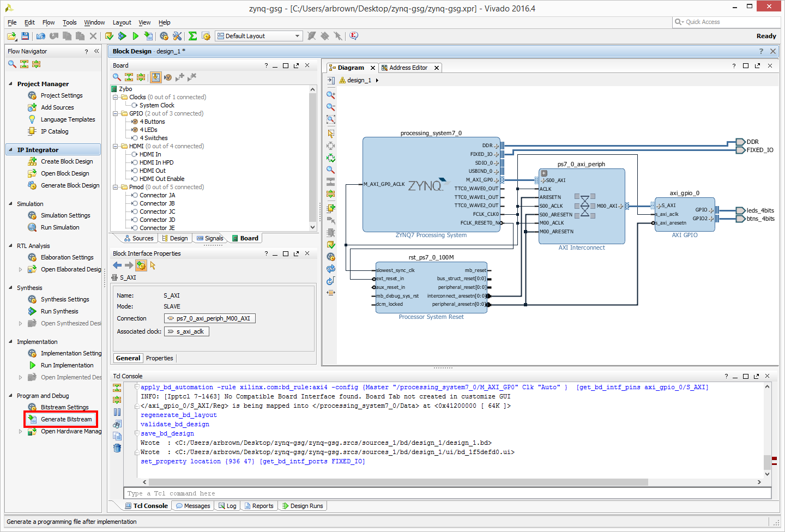
Task: Click the Validate Design checkmark icon
Action: click(330, 245)
